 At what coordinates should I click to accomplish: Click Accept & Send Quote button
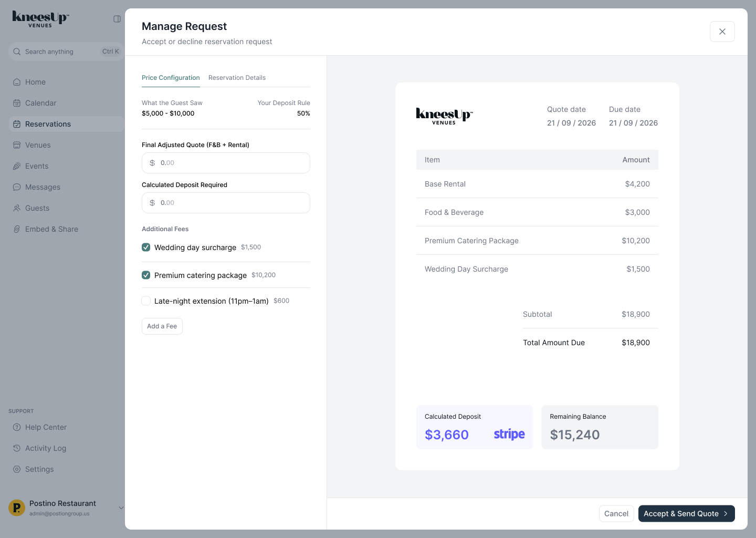(687, 513)
